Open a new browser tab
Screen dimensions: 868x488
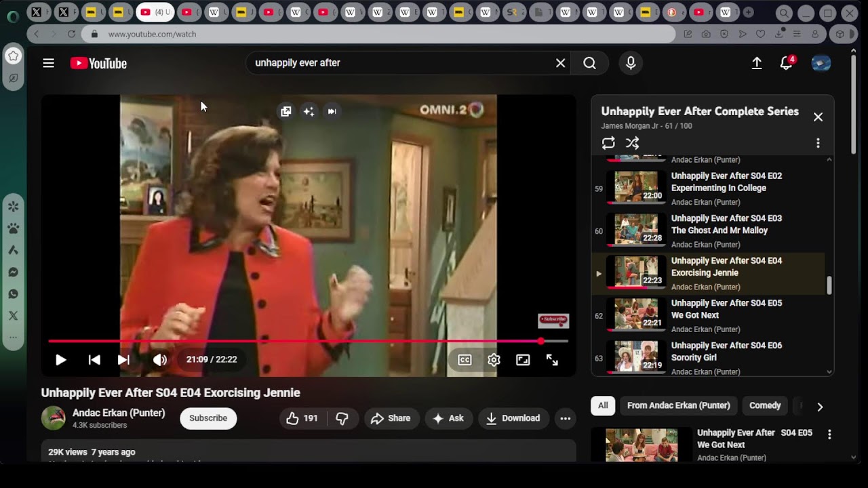748,12
